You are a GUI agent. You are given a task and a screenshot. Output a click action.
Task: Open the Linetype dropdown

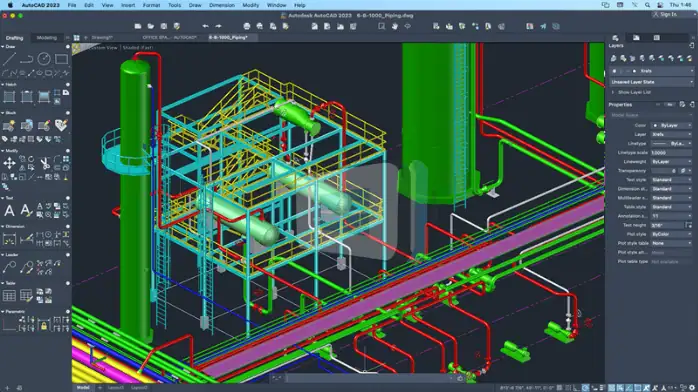click(x=672, y=144)
